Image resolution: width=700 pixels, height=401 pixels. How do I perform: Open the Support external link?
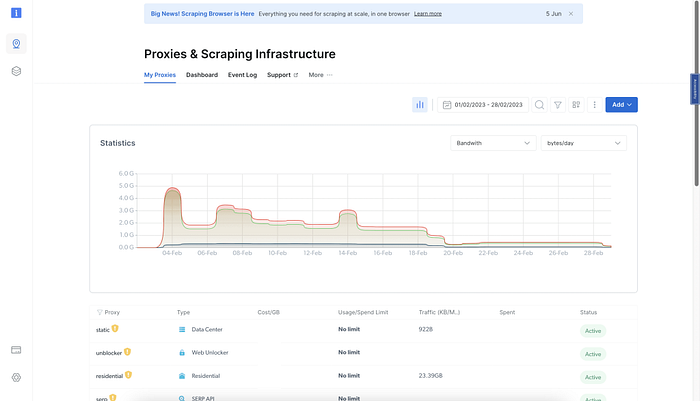(x=282, y=75)
